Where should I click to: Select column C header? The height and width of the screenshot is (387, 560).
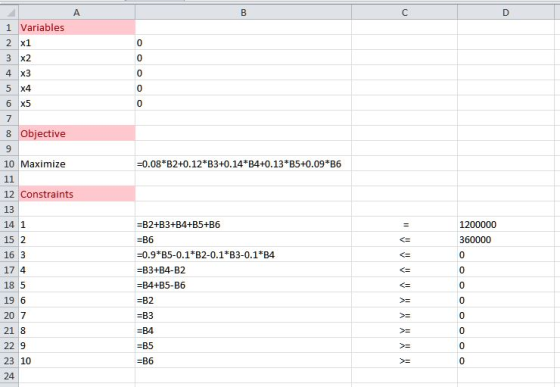click(404, 12)
